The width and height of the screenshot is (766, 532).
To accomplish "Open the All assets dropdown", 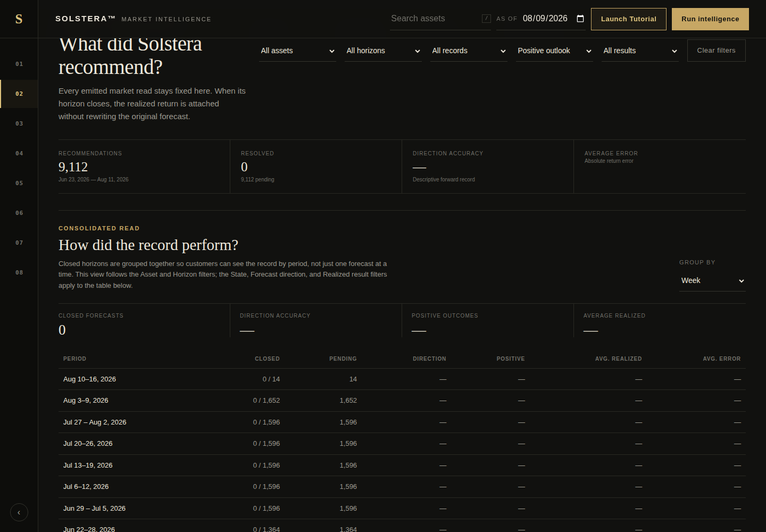I will (297, 51).
